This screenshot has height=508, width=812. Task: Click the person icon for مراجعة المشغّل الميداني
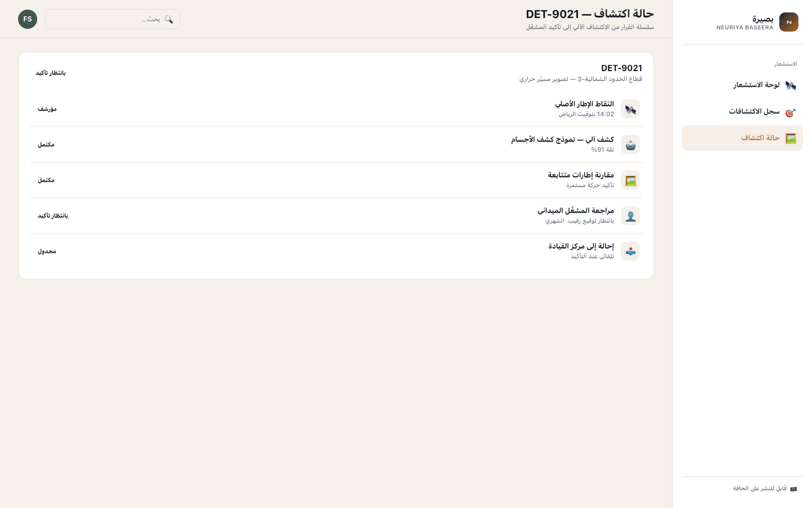tap(630, 216)
